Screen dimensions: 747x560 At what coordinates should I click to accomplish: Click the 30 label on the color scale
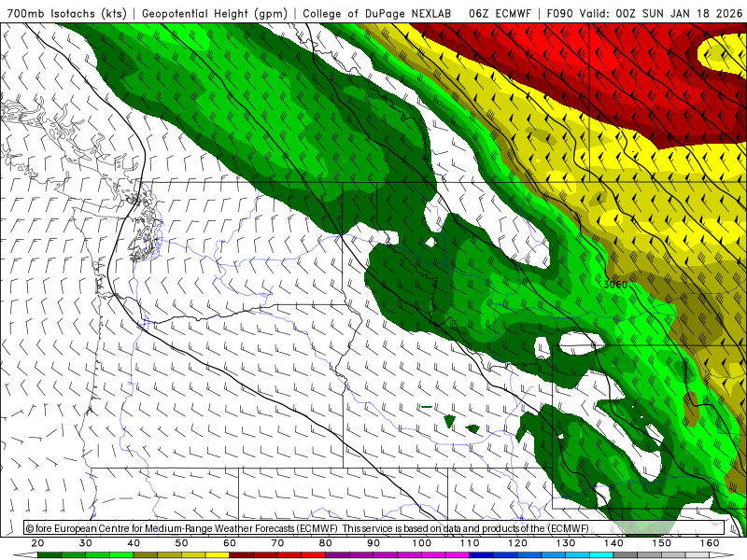(x=86, y=543)
